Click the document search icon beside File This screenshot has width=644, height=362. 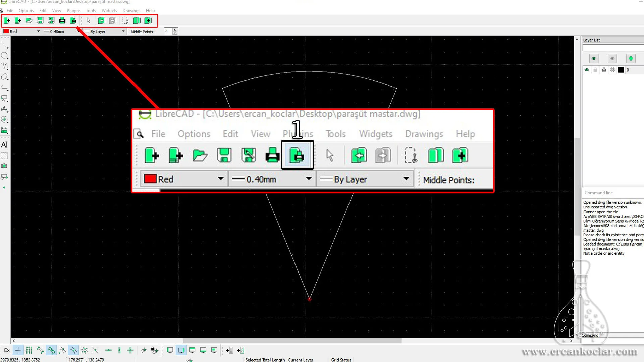click(2, 11)
